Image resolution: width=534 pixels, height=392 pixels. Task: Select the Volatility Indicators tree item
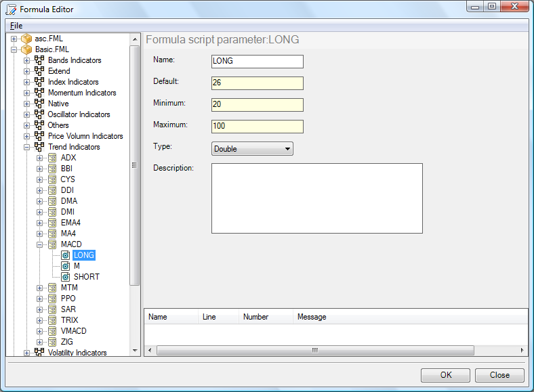click(77, 353)
